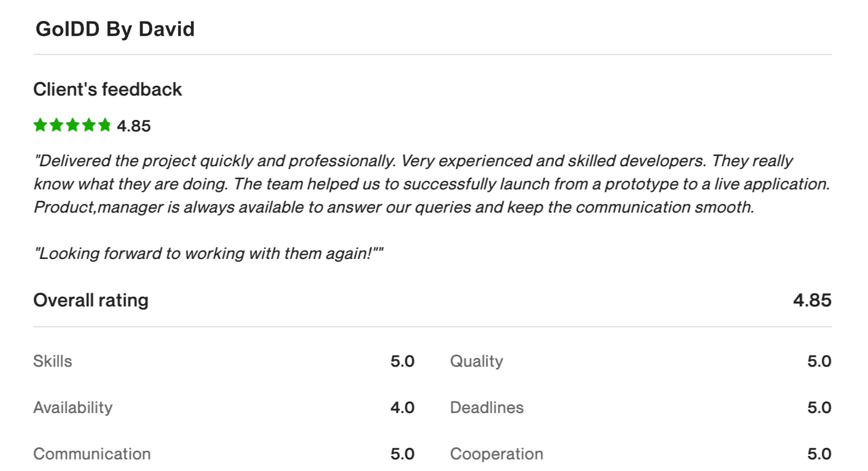This screenshot has width=868, height=471.
Task: Select the Skills rating row label
Action: pos(53,361)
